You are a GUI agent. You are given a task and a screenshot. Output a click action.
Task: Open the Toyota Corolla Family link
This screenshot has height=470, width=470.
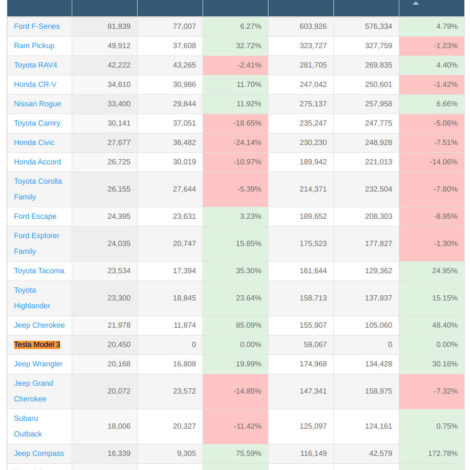38,189
